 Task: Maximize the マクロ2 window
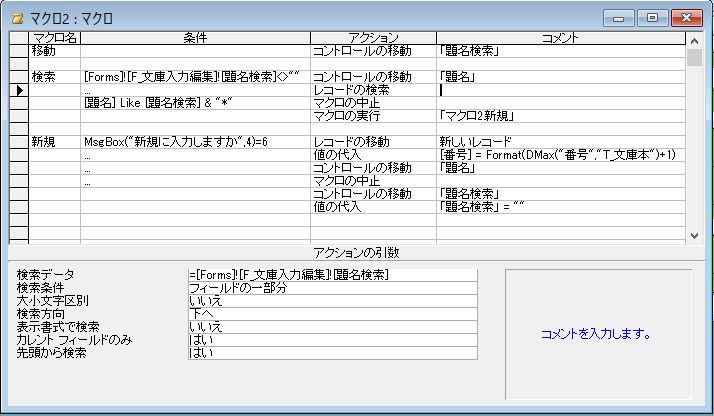pyautogui.click(x=651, y=17)
